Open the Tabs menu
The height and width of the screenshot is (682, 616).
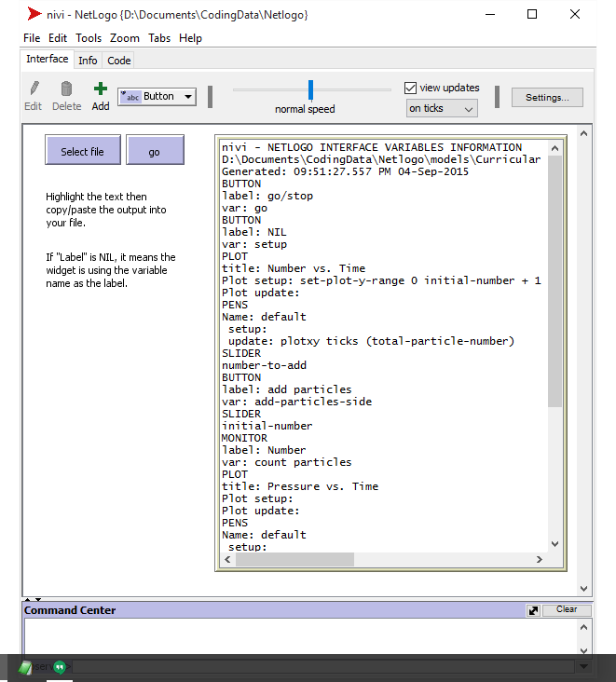(x=159, y=38)
